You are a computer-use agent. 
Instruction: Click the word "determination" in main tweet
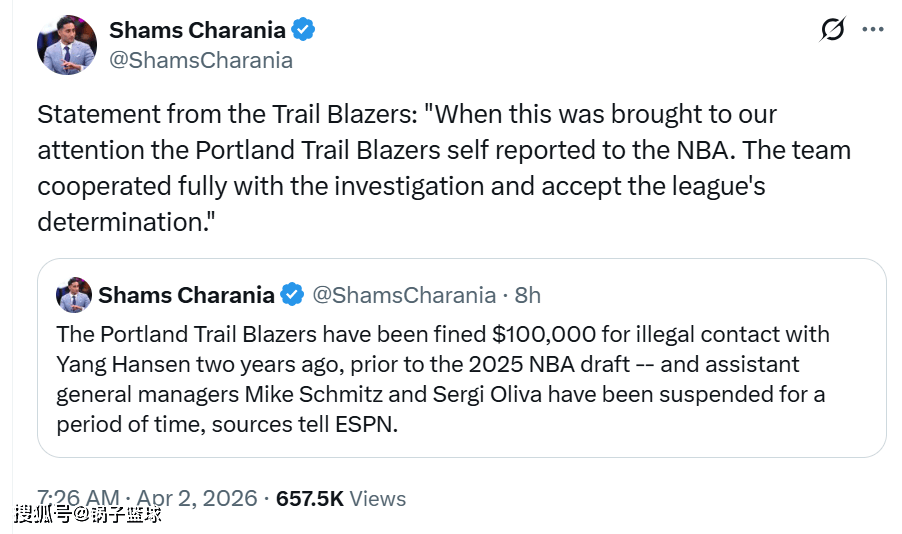point(117,221)
